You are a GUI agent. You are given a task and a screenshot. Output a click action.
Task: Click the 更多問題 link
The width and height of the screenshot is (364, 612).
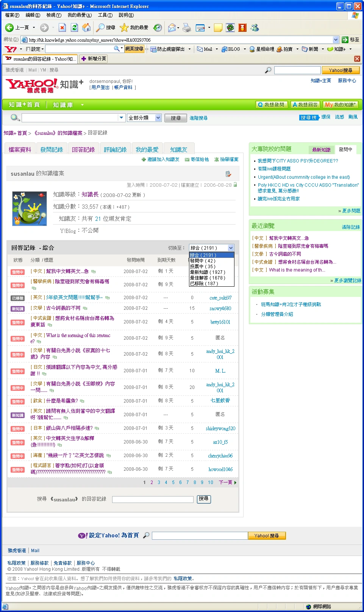coord(351,211)
